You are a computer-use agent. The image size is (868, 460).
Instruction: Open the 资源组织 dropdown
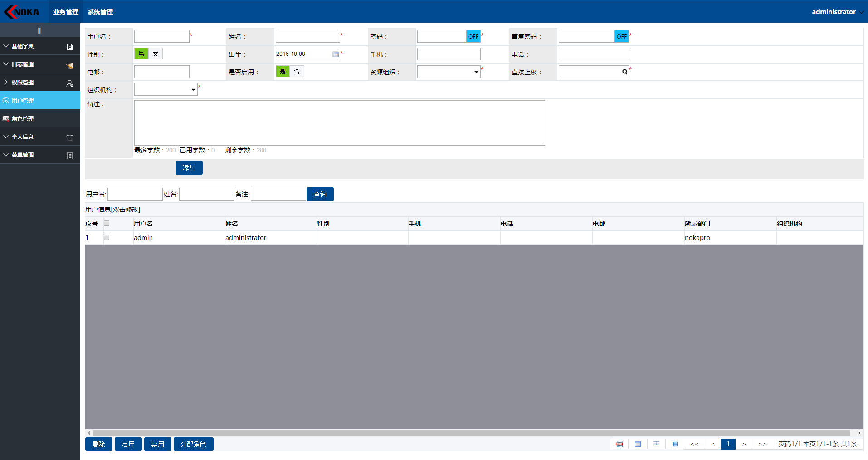coord(476,71)
